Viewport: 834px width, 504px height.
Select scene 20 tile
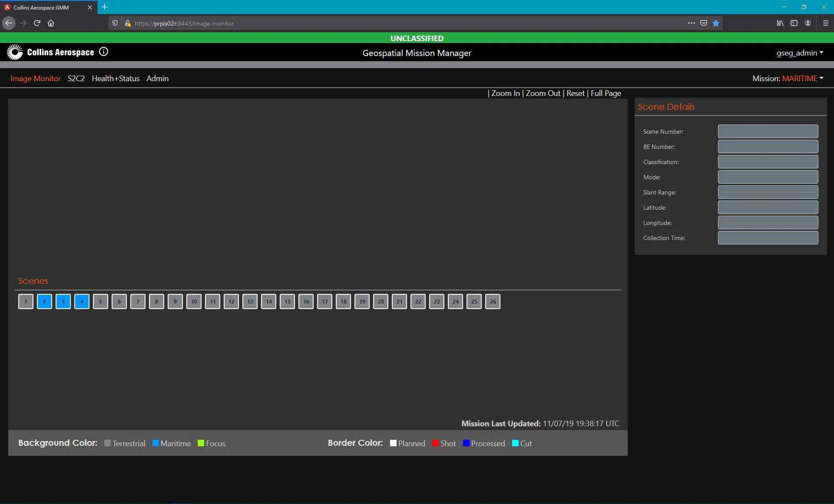point(381,302)
